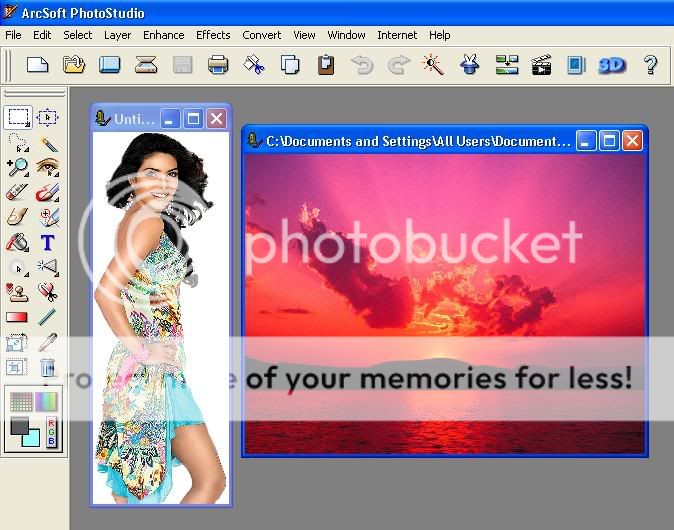Image resolution: width=674 pixels, height=530 pixels.
Task: Click the Undo arrow icon
Action: 362,65
